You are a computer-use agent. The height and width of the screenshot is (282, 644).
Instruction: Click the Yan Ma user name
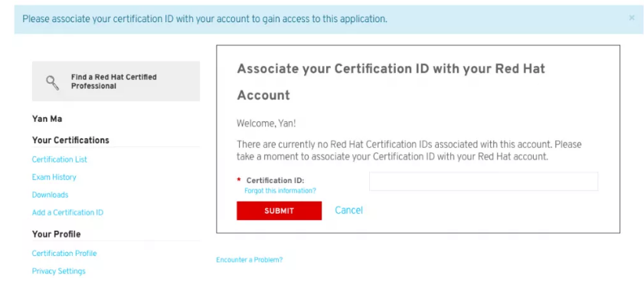47,120
